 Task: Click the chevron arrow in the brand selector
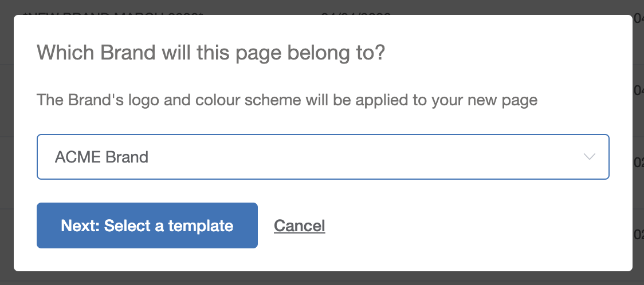pos(589,157)
